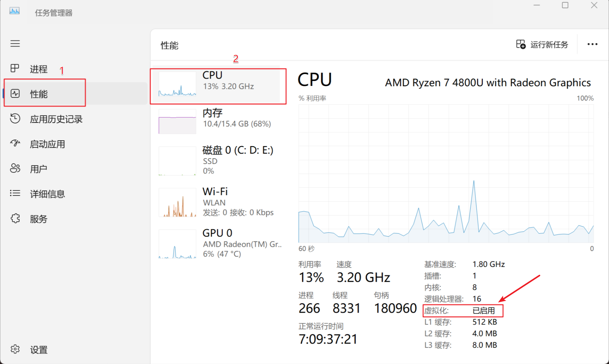
Task: Open the Processes (进程) page icon
Action: coord(15,68)
